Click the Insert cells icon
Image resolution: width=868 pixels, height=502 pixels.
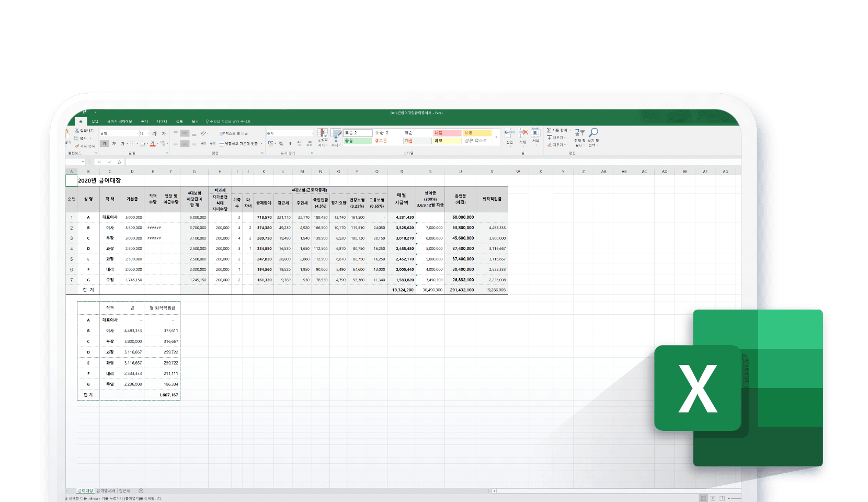[509, 133]
